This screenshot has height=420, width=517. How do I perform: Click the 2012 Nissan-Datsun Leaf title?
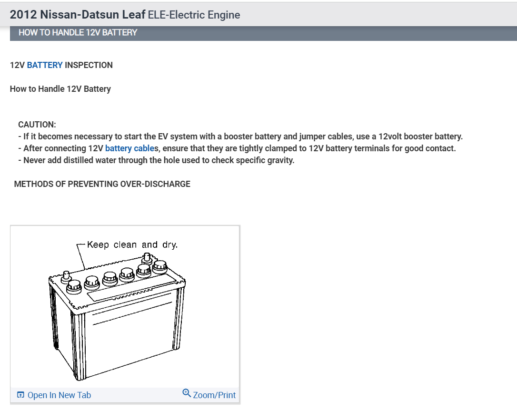(x=78, y=14)
